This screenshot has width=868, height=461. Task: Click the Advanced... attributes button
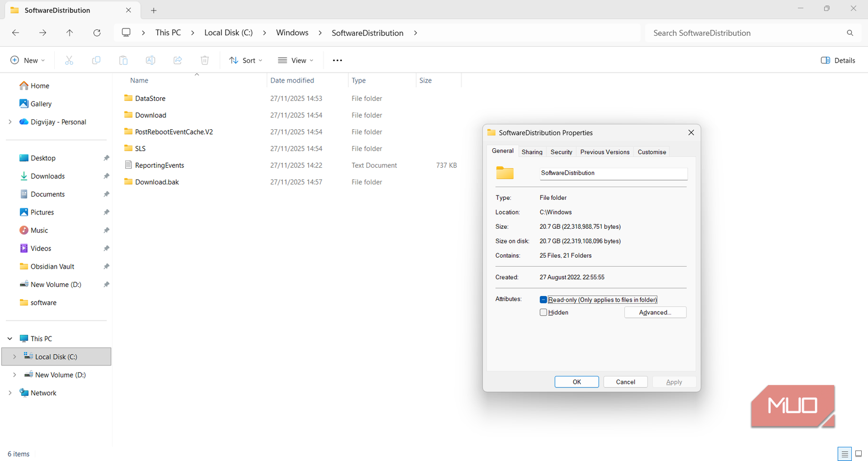click(x=655, y=312)
